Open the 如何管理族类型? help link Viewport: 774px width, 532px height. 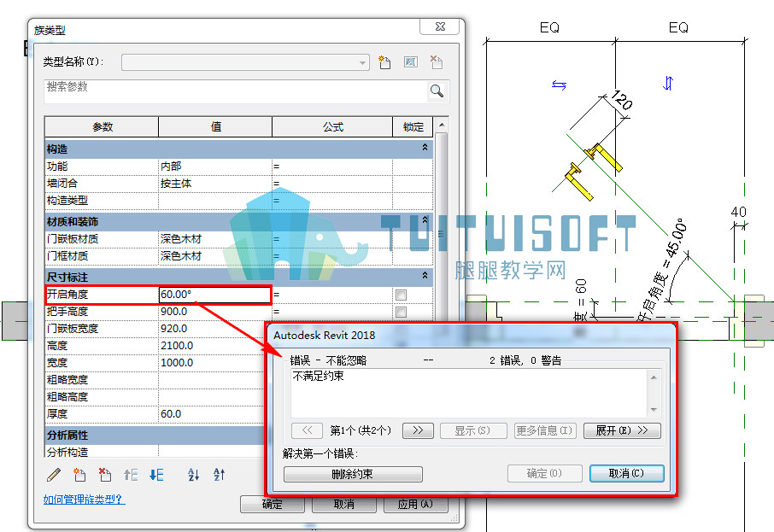(85, 500)
